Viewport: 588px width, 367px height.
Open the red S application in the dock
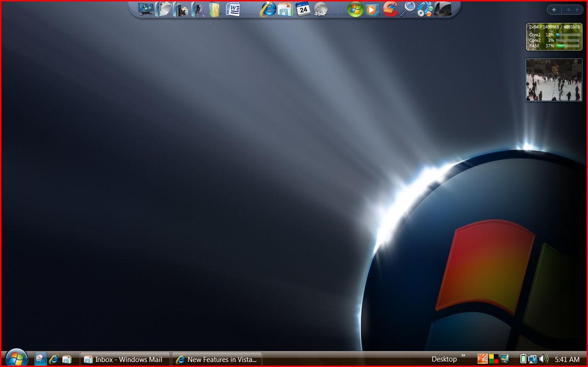click(x=390, y=9)
